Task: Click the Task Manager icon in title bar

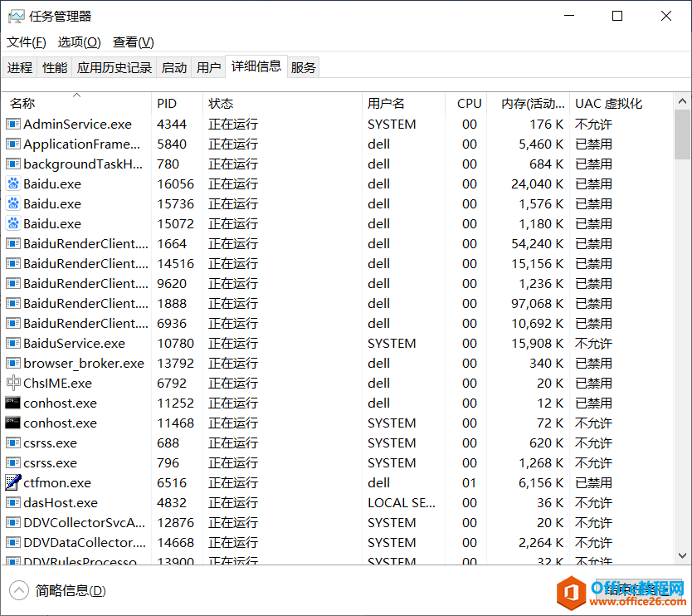Action: [16, 16]
